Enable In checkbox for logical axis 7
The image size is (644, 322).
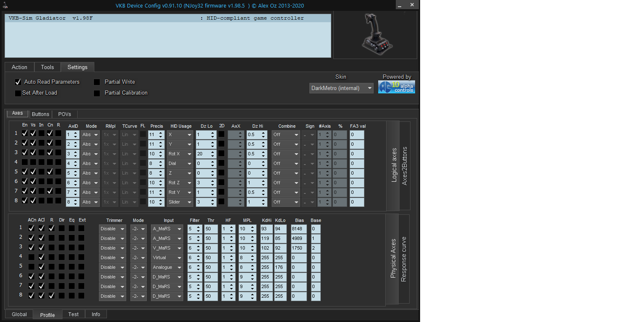42,191
